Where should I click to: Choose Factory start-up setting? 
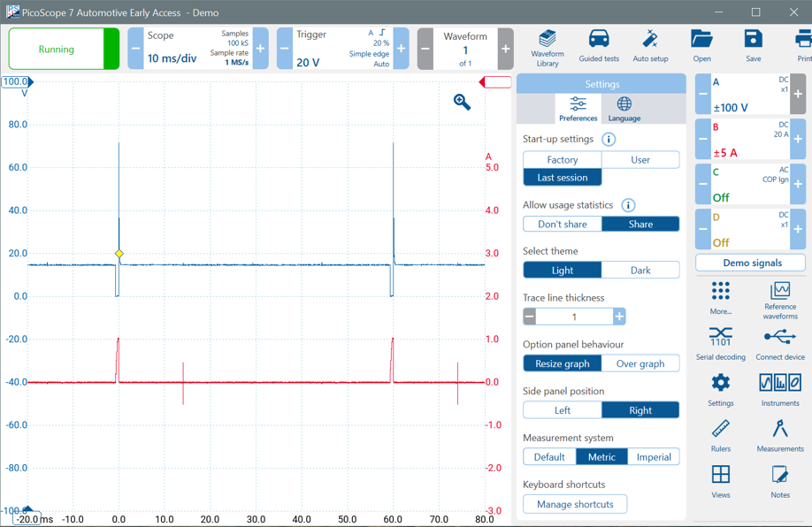[563, 160]
